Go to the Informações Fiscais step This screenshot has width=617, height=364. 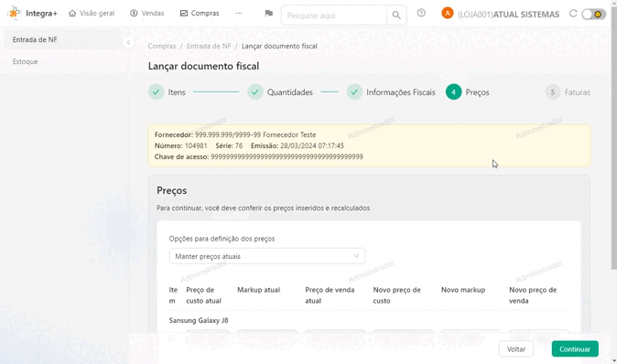391,92
